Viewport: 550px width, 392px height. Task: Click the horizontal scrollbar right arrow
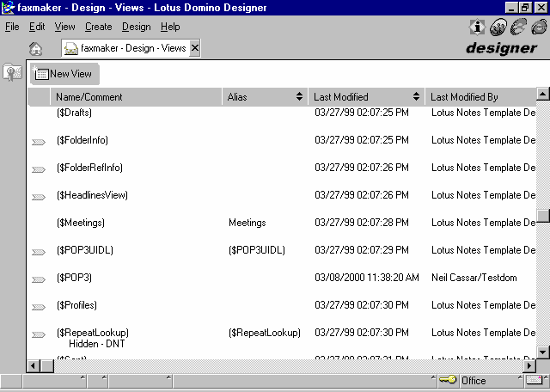click(x=529, y=365)
